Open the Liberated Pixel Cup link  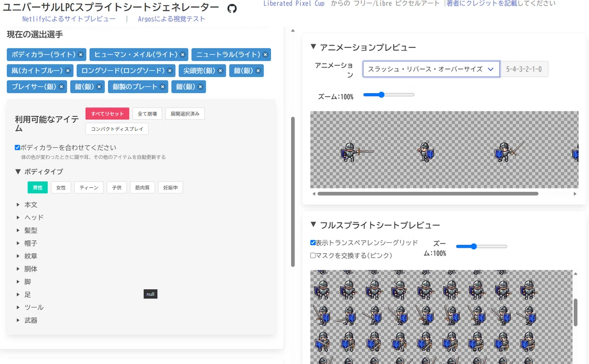tap(294, 3)
